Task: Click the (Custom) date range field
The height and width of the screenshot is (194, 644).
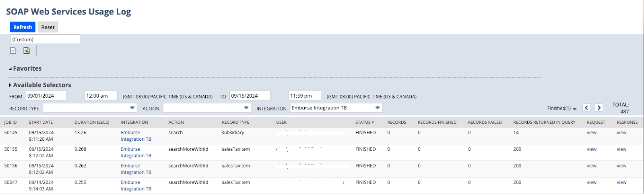Action: [x=45, y=40]
